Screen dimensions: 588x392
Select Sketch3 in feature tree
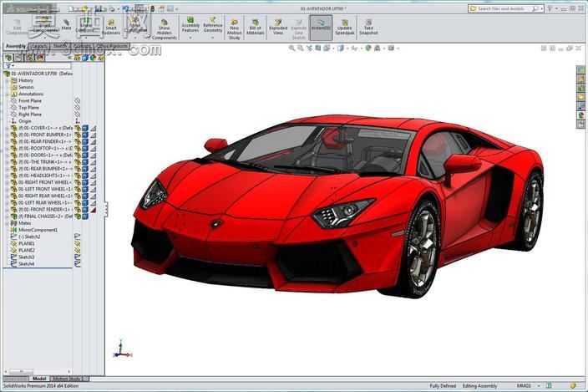tap(27, 257)
